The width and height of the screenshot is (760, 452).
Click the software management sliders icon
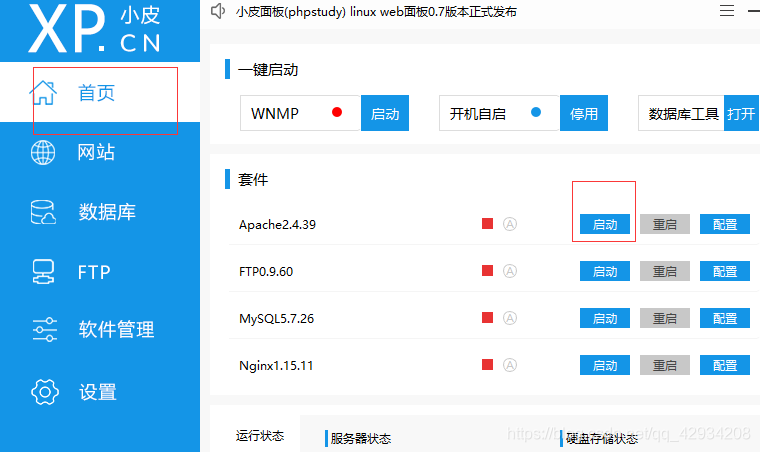45,330
